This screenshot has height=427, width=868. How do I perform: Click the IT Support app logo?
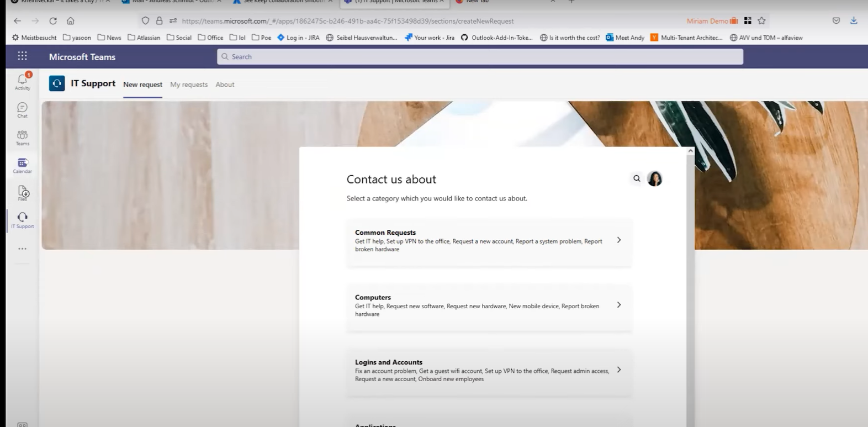(57, 83)
